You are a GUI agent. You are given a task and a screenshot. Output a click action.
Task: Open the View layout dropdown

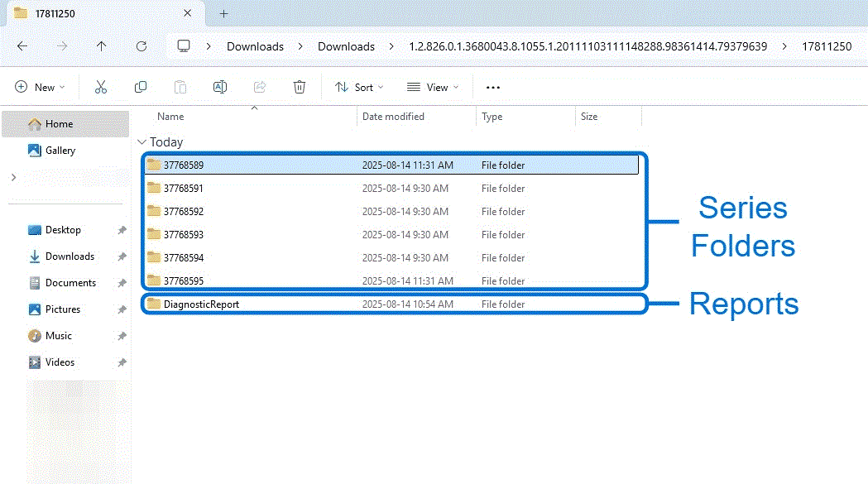pyautogui.click(x=433, y=87)
